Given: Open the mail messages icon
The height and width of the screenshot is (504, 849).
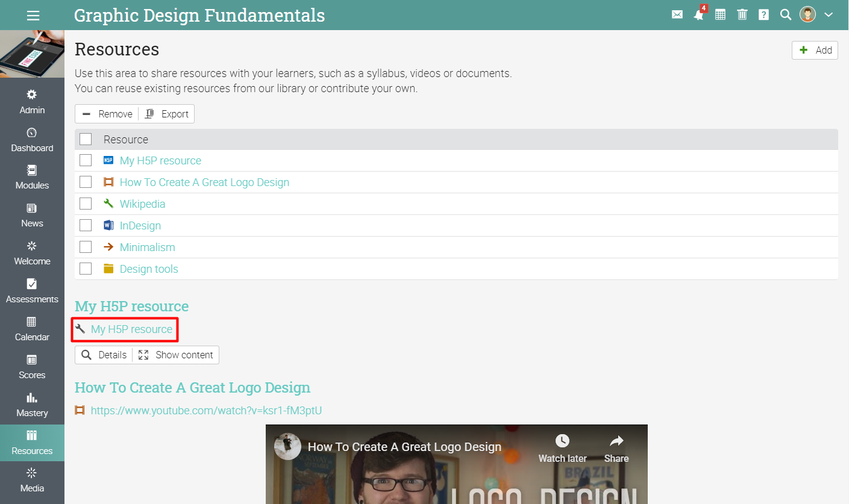Looking at the screenshot, I should (677, 15).
